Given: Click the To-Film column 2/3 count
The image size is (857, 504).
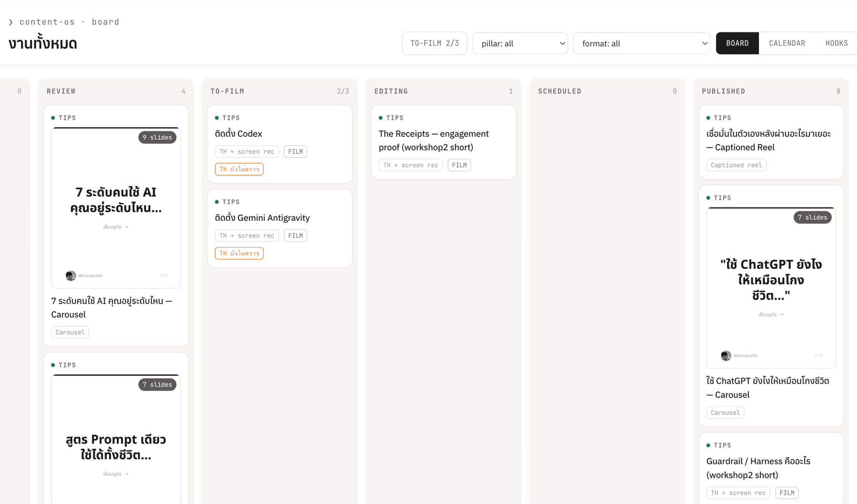Looking at the screenshot, I should (x=343, y=91).
